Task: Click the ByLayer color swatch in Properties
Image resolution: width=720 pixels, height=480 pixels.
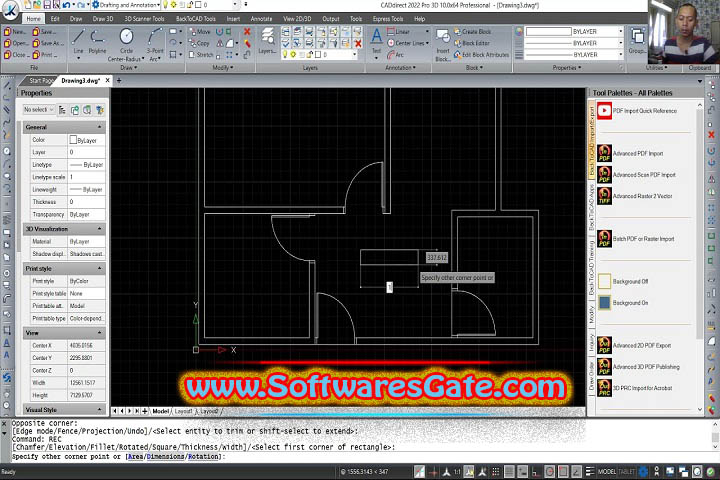Action: (x=73, y=140)
